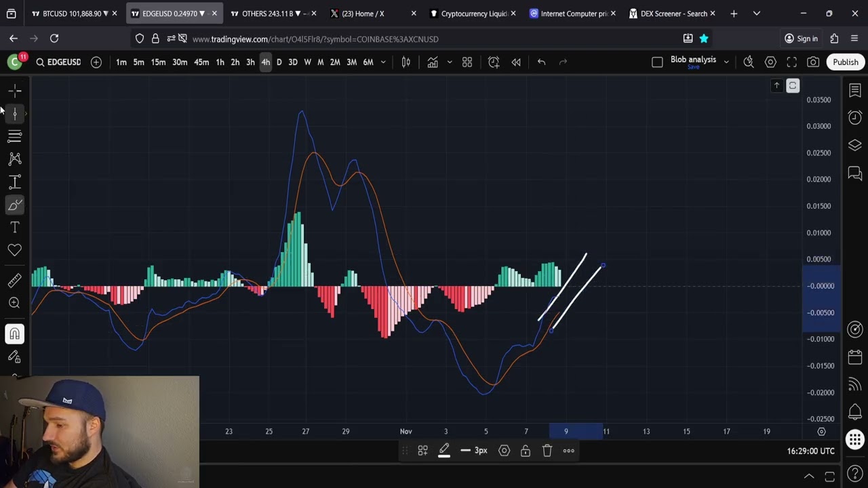Switch to the 15m timeframe

(158, 62)
